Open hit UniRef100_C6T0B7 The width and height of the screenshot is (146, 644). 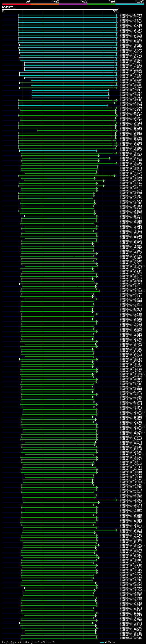131,30
